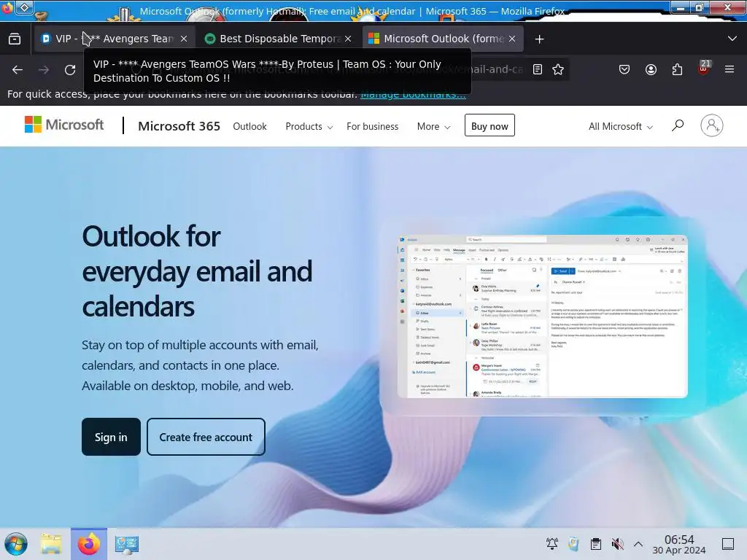Click the Create free account button

tap(206, 437)
